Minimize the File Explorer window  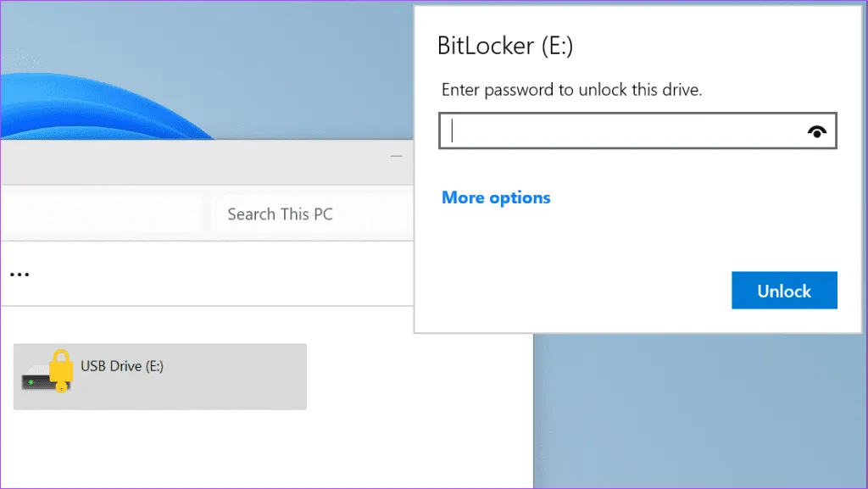(396, 157)
